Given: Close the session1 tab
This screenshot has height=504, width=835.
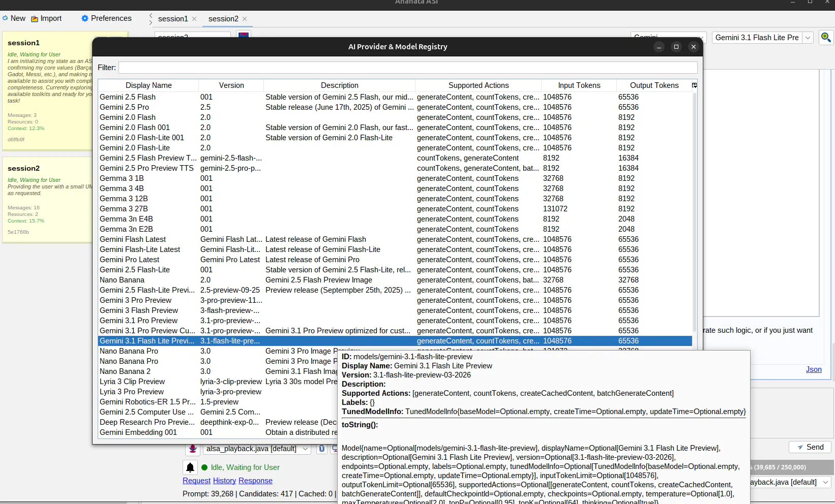Looking at the screenshot, I should coord(194,19).
